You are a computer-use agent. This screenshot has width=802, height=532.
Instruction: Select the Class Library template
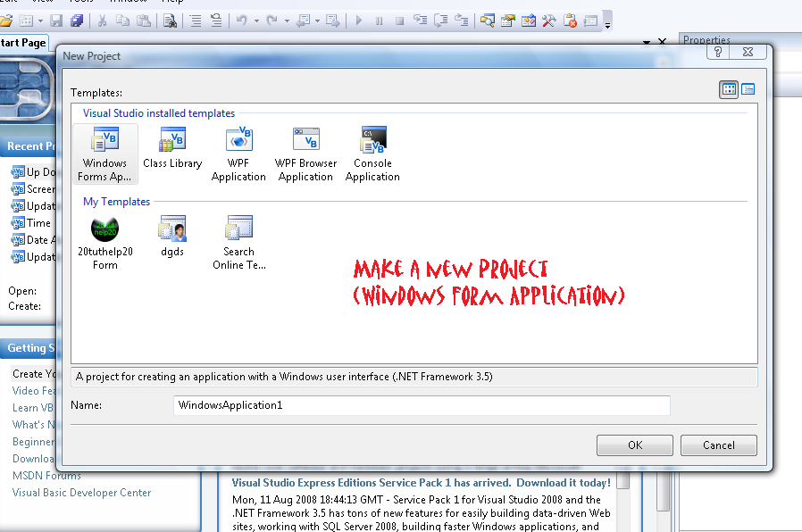172,147
